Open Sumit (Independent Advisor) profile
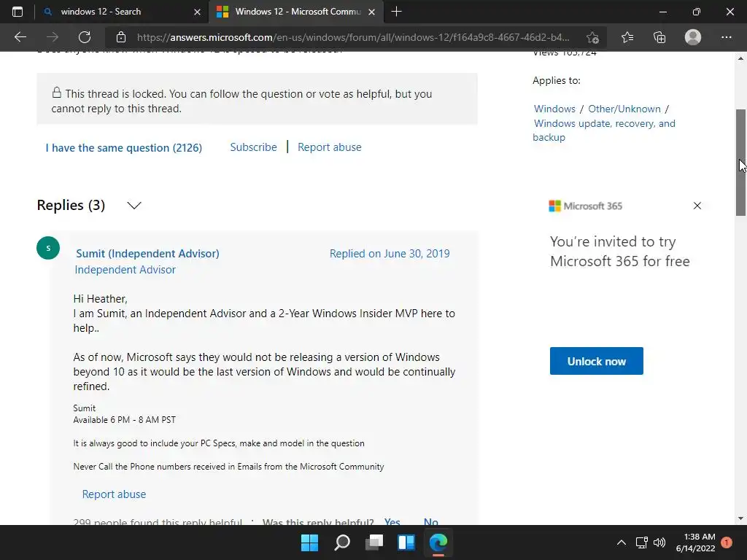Image resolution: width=747 pixels, height=560 pixels. 147,253
